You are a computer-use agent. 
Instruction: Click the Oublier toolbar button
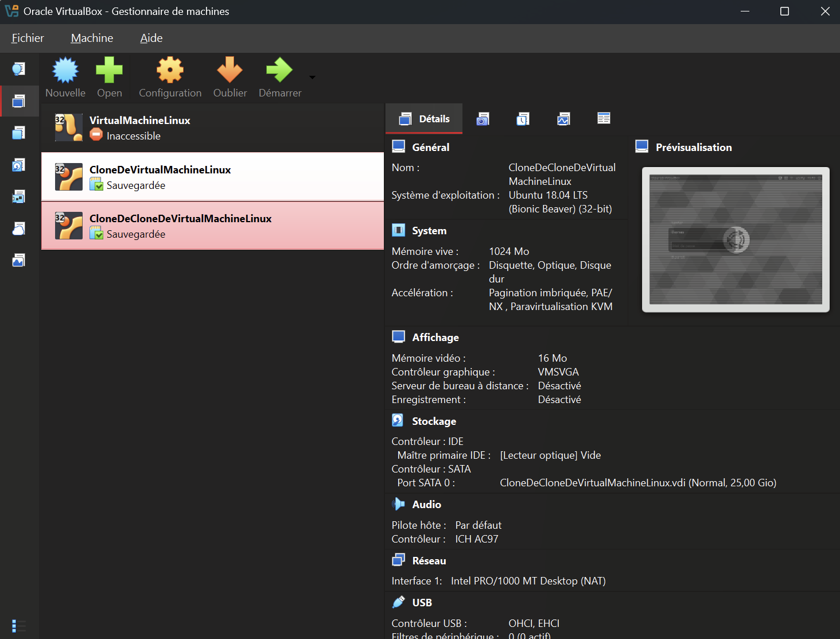click(x=230, y=78)
